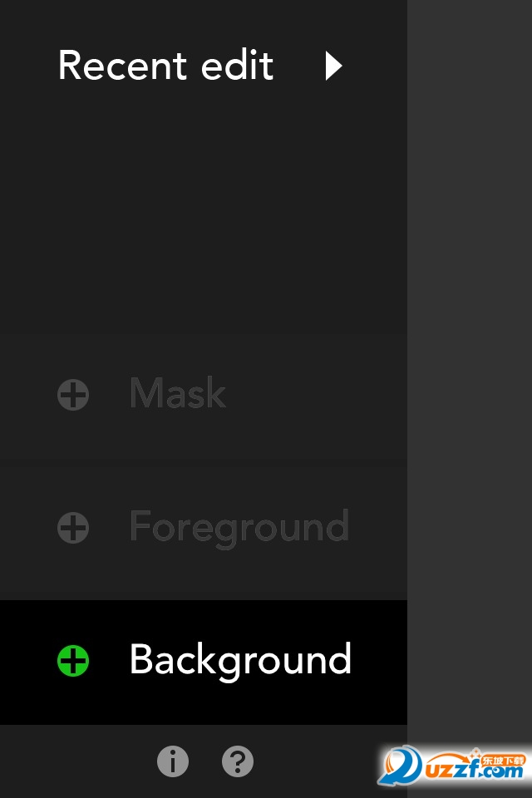
Task: Click the empty space right of Foreground
Action: [x=379, y=528]
